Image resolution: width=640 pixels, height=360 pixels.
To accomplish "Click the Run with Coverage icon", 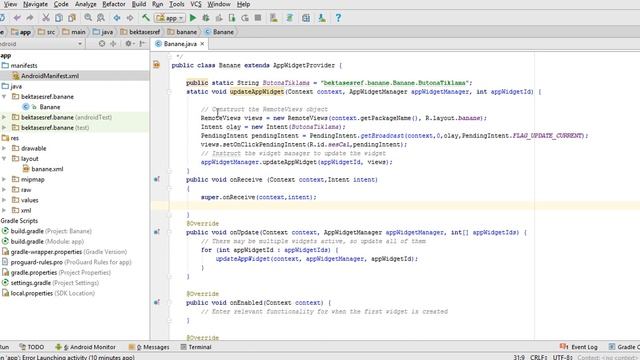I will [x=219, y=18].
